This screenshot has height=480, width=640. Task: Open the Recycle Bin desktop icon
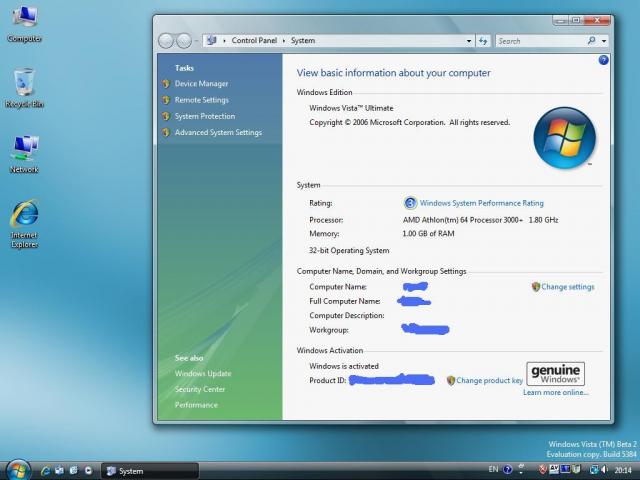pyautogui.click(x=24, y=88)
